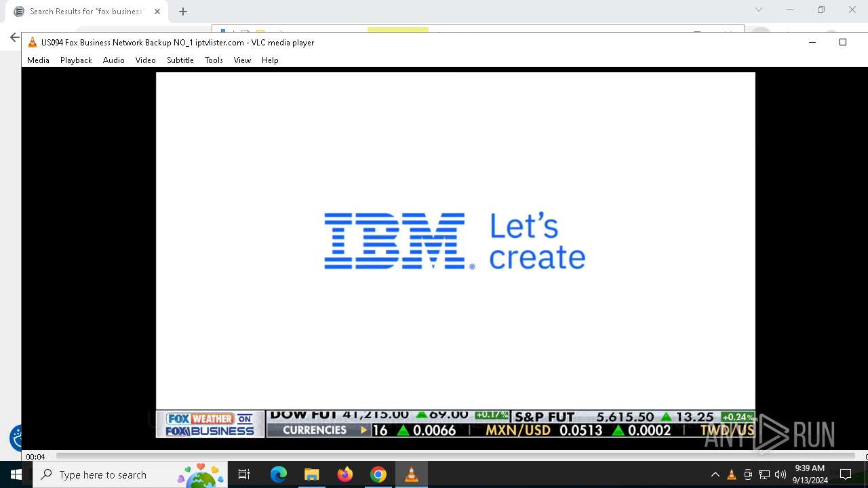
Task: Open a new browser tab
Action: tap(183, 12)
